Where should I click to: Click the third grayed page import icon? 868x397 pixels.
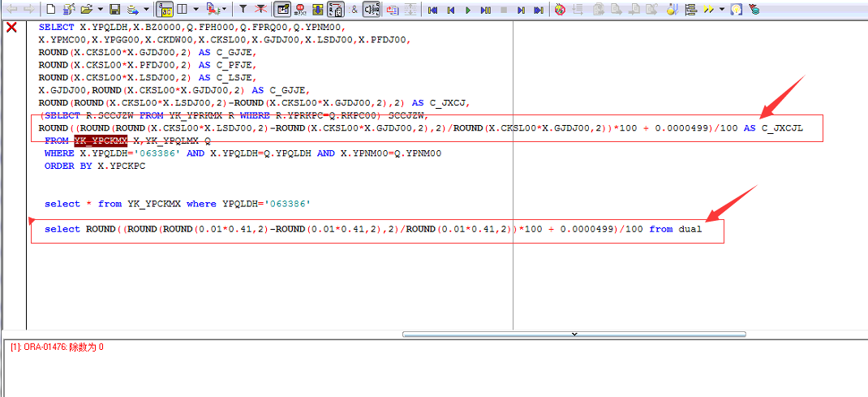pos(634,9)
